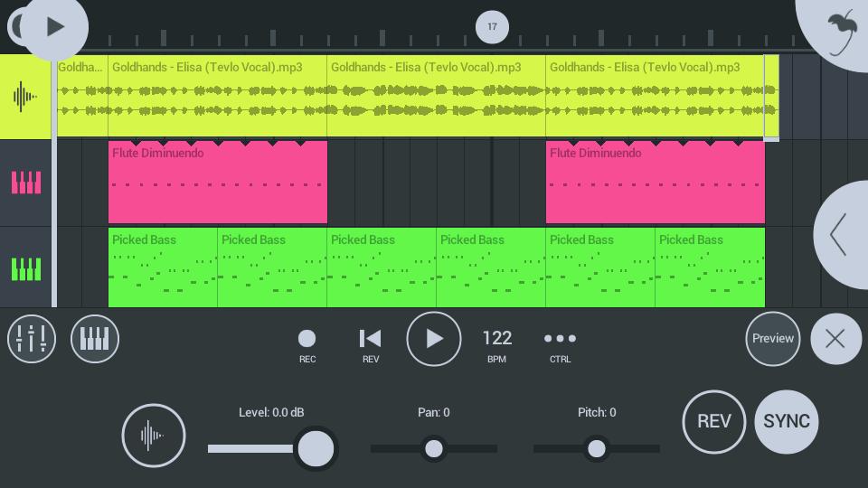Open the mixer panel icon
The height and width of the screenshot is (488, 868).
click(x=32, y=339)
